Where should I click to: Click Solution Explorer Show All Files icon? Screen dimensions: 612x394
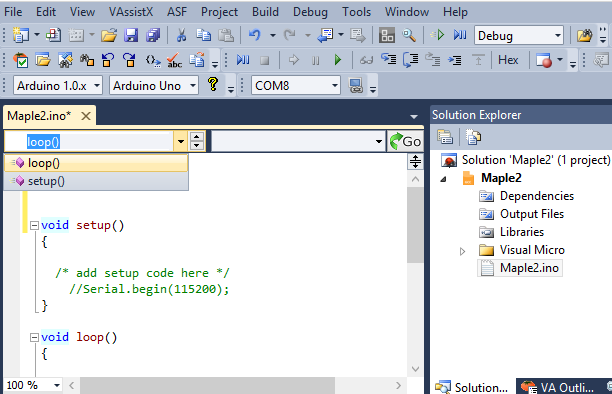[473, 137]
